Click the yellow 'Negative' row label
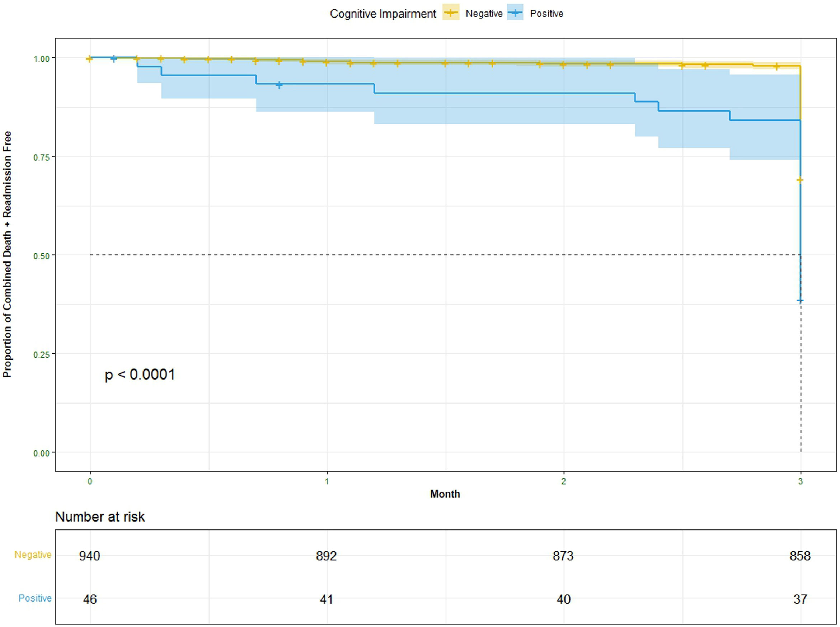Screen dimensions: 840x627 (x=33, y=555)
